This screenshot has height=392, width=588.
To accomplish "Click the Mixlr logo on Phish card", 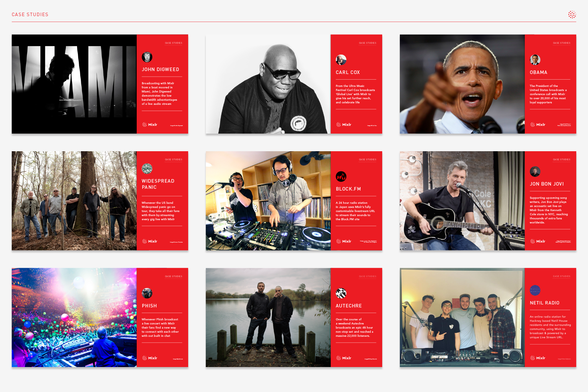I will pyautogui.click(x=150, y=358).
